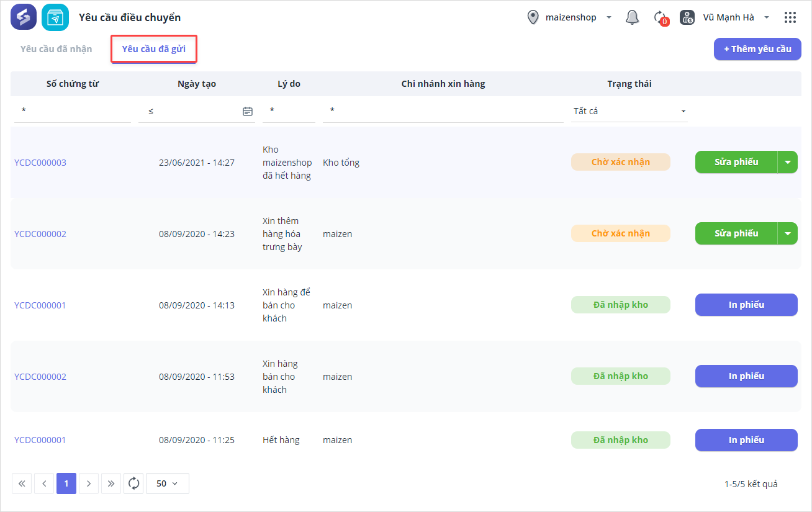Screen dimensions: 812x512
Task: Open voucher link YCDC000003
Action: (40, 163)
